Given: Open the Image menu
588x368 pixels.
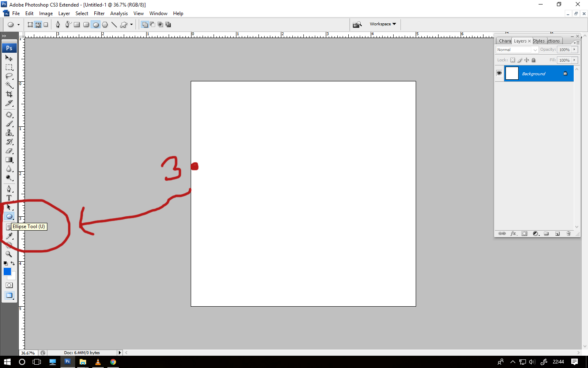Looking at the screenshot, I should (46, 13).
